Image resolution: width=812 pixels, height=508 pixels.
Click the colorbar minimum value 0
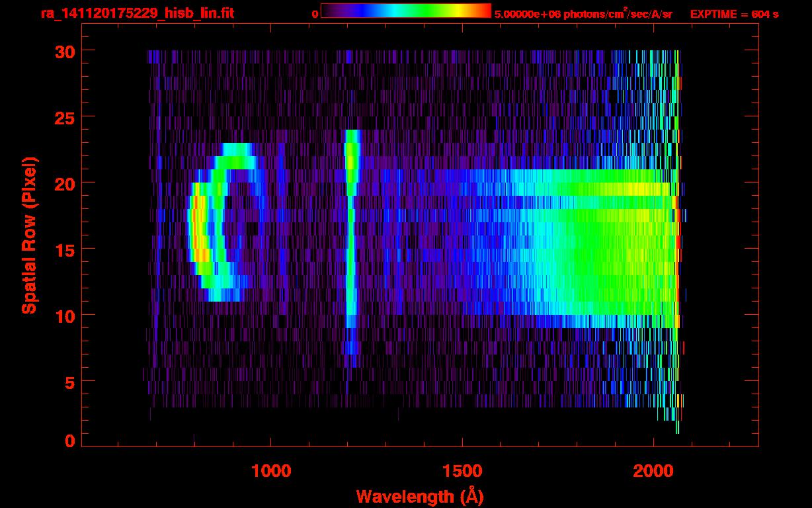click(x=315, y=14)
